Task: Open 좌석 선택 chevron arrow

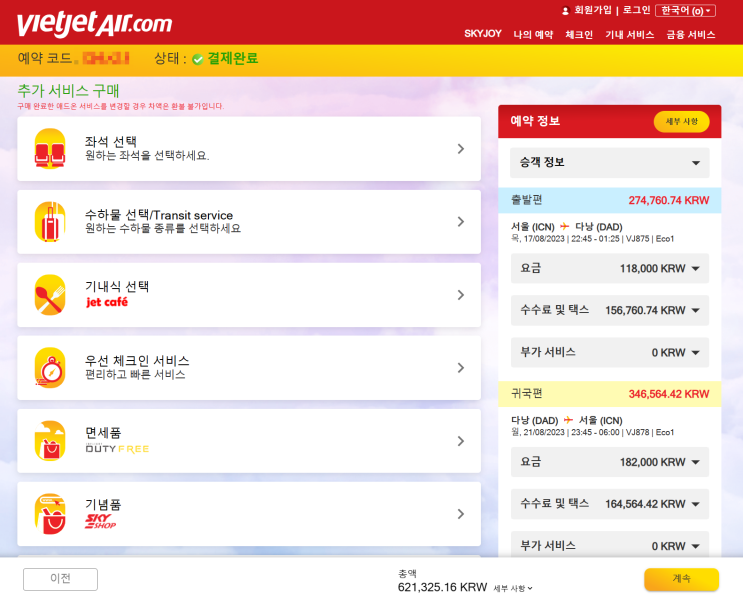Action: [461, 149]
